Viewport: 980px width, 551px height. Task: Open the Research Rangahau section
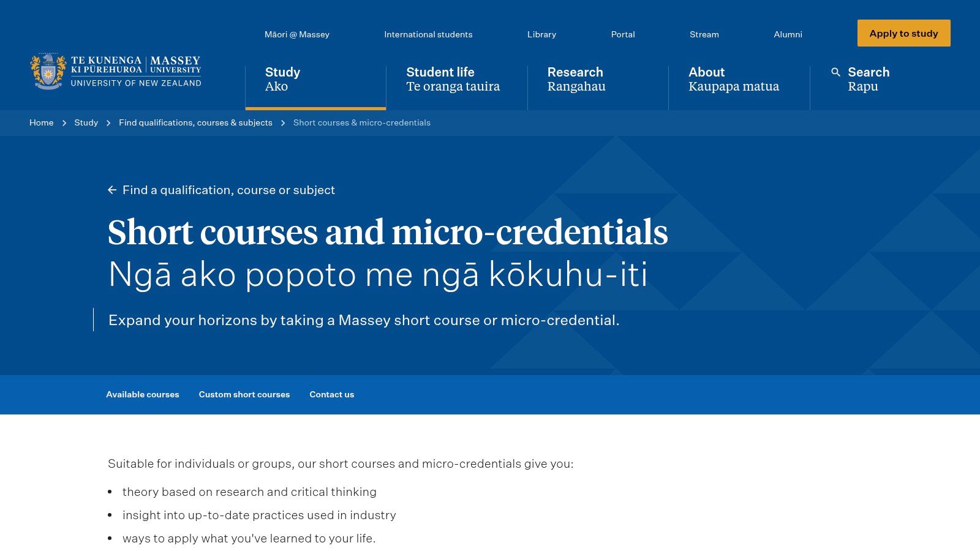click(x=576, y=79)
